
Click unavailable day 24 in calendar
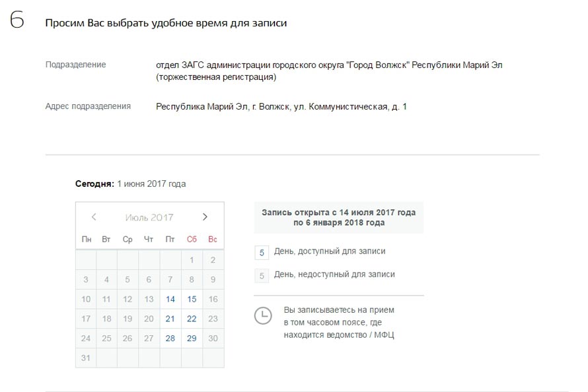click(86, 338)
